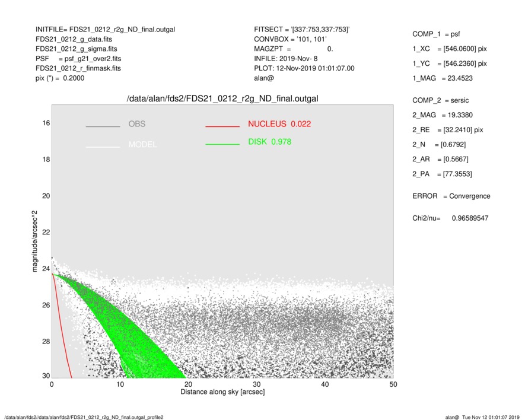This screenshot has height=420, width=525.
Task: Click the FITSECT = '[337:753,337:753]' line
Action: coord(302,30)
